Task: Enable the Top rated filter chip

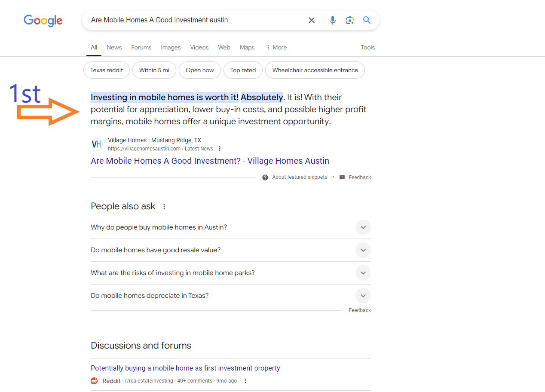Action: coord(243,70)
